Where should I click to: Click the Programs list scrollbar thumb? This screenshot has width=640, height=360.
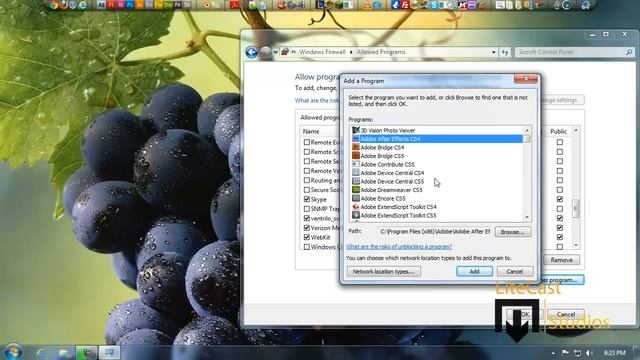pos(527,139)
